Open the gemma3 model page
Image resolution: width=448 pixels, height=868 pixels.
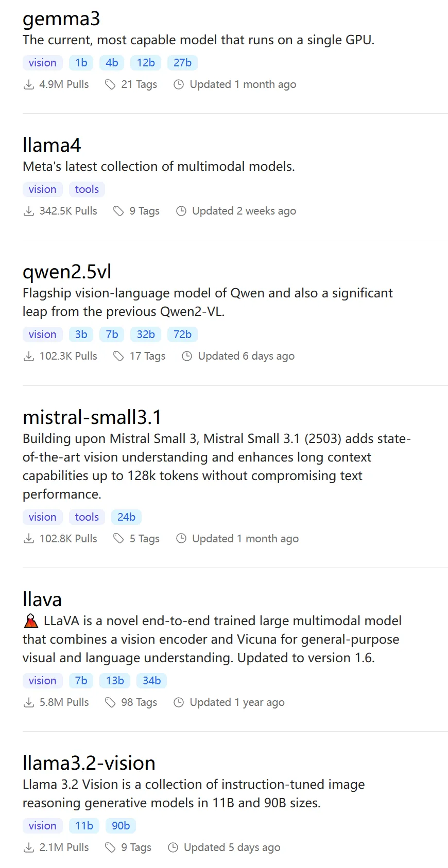62,19
